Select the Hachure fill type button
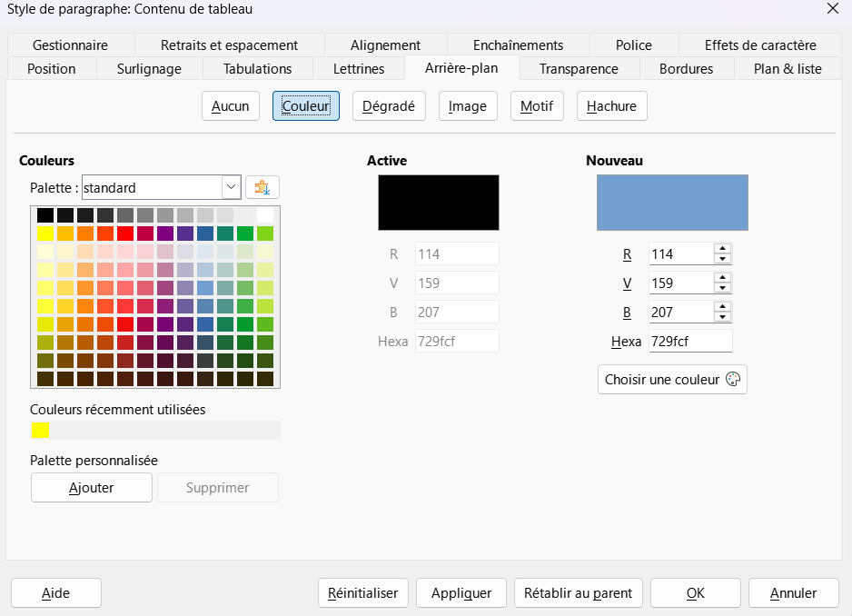The width and height of the screenshot is (852, 616). 612,106
